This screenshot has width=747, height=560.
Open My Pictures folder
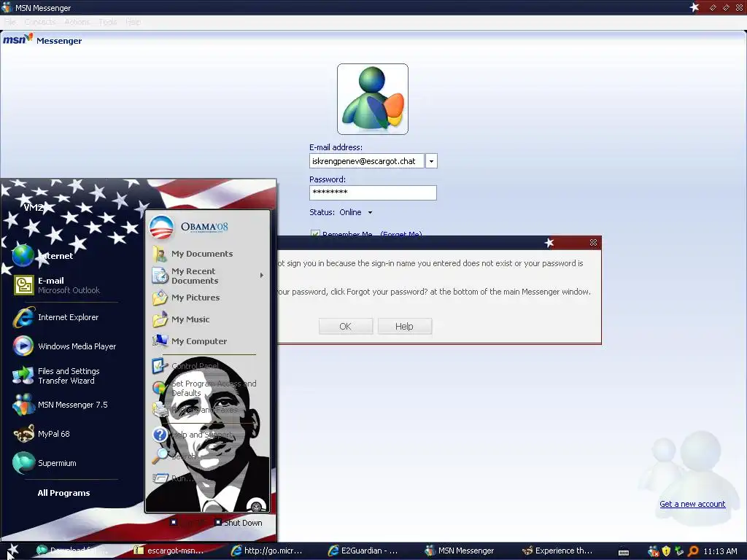coord(186,297)
